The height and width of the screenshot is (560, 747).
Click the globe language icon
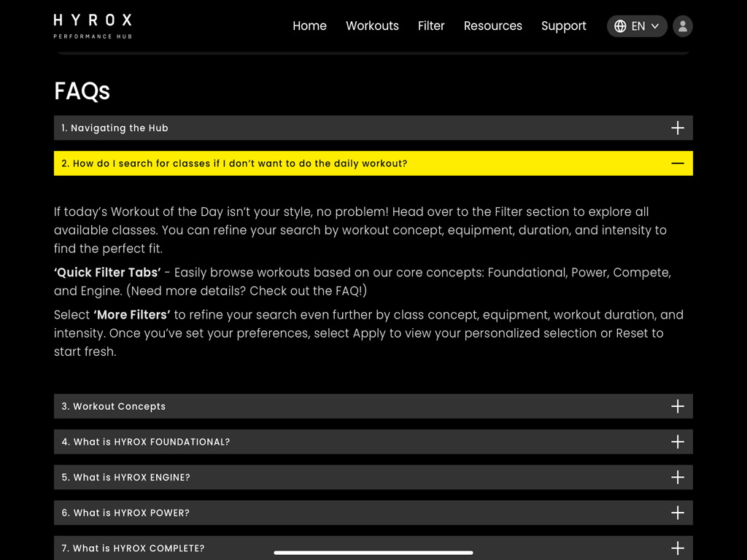(619, 26)
